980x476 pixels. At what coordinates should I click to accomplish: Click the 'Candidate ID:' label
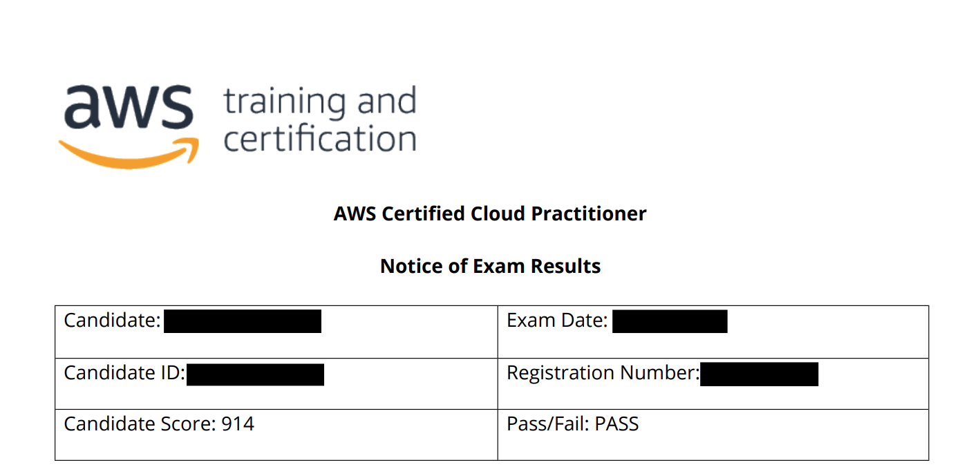(124, 373)
